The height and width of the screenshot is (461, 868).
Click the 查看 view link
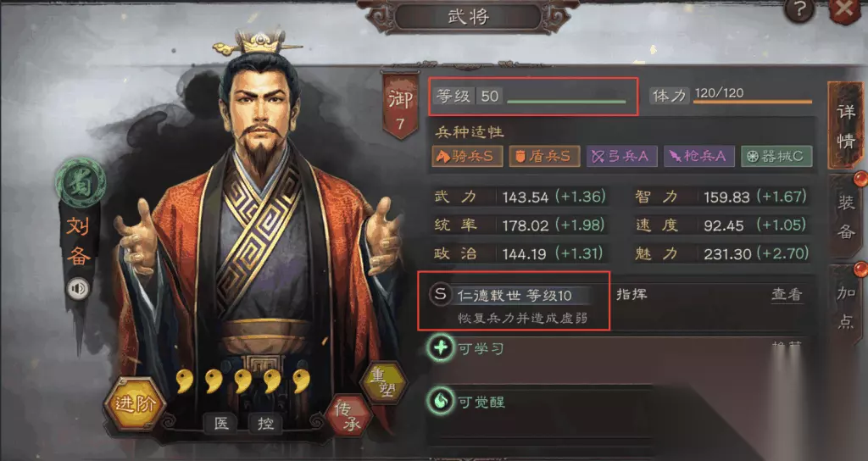click(x=787, y=295)
